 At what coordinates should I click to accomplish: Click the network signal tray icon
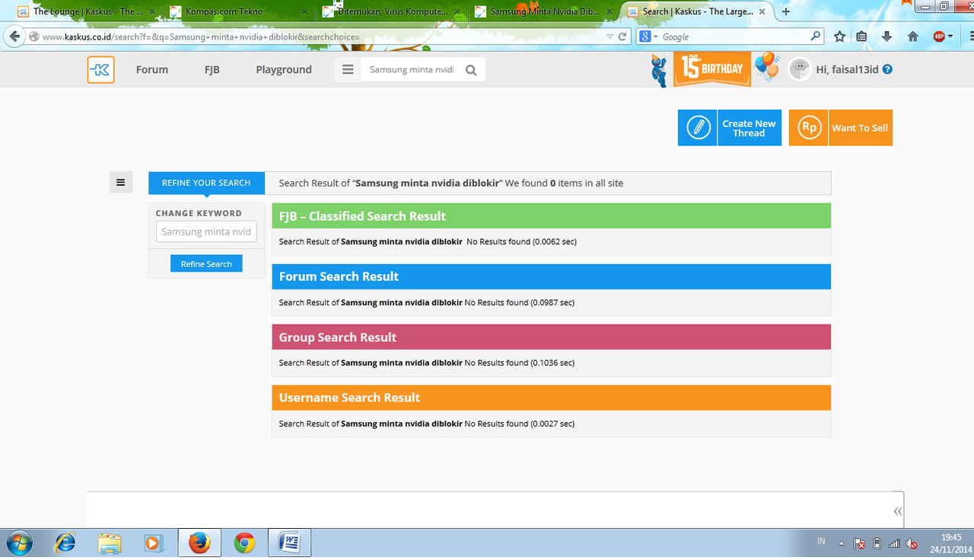point(895,543)
